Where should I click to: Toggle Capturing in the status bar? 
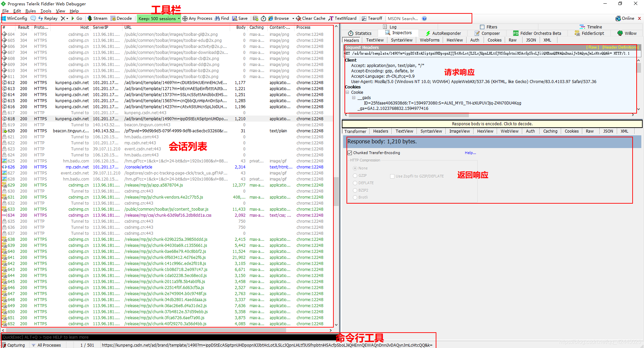pyautogui.click(x=13, y=345)
